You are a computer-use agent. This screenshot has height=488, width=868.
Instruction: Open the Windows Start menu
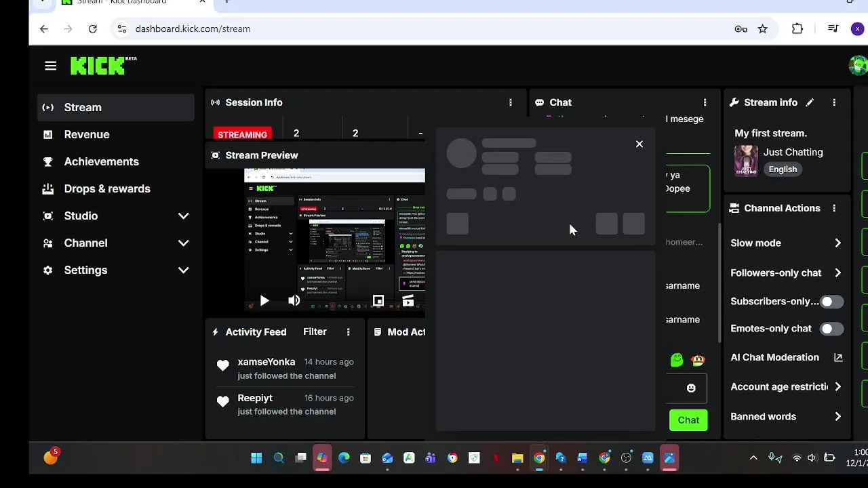(256, 458)
